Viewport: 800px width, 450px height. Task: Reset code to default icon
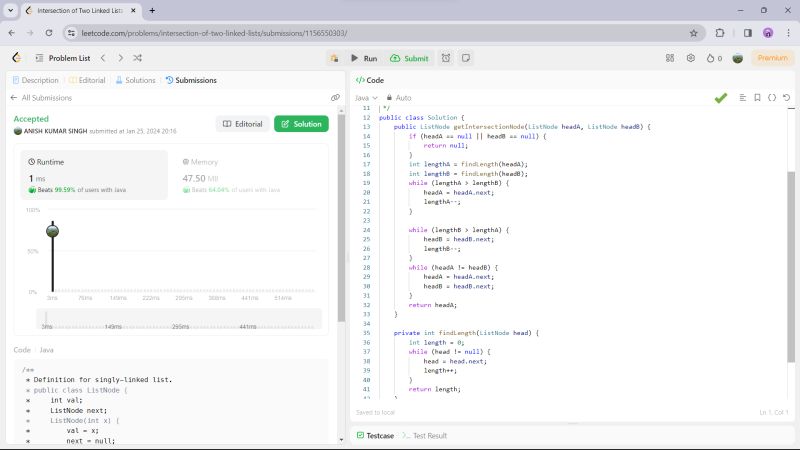(x=786, y=98)
